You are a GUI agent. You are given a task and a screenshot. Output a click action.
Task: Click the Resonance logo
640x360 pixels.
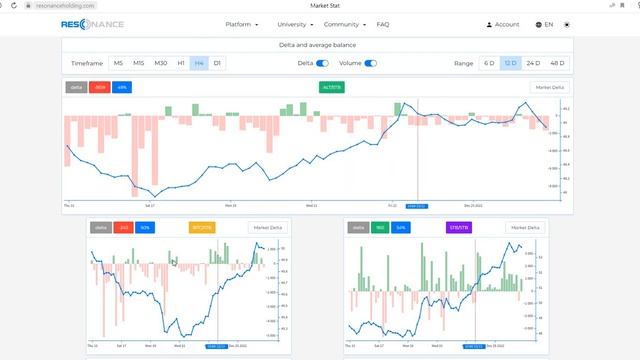click(92, 24)
